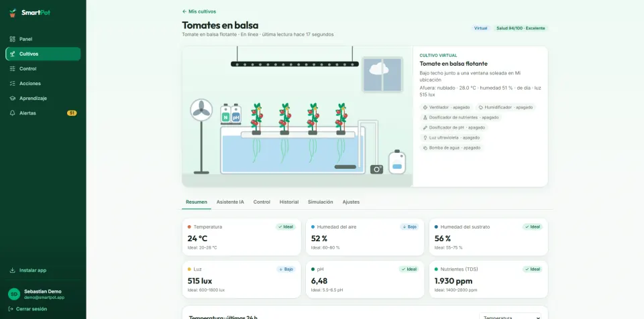Viewport: 644px width, 319px height.
Task: Click the Dosificador de nutrientes chip
Action: (x=460, y=117)
